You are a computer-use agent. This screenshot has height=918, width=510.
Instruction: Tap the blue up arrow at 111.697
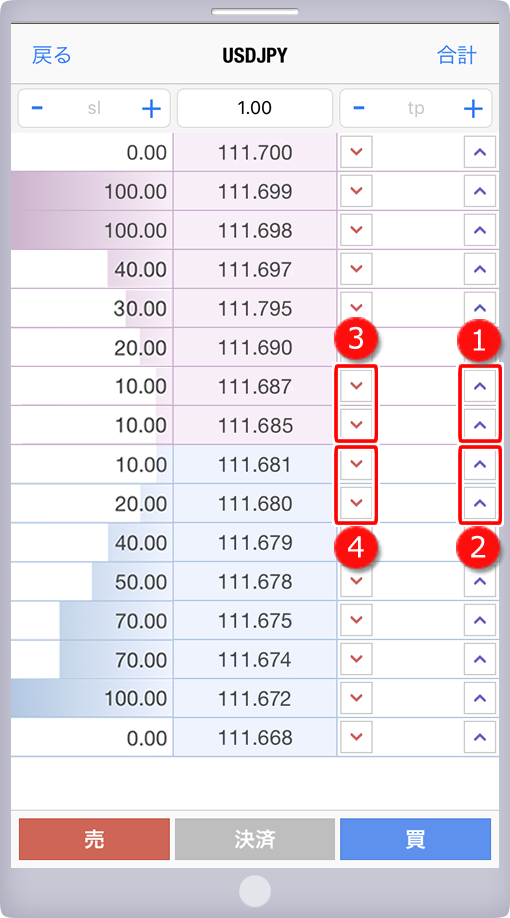click(x=480, y=269)
